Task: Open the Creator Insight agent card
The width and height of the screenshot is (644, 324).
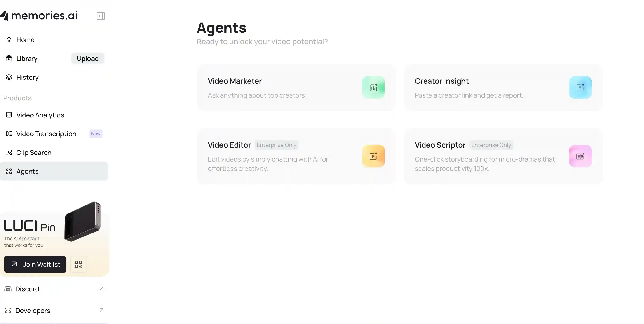Action: 503,87
